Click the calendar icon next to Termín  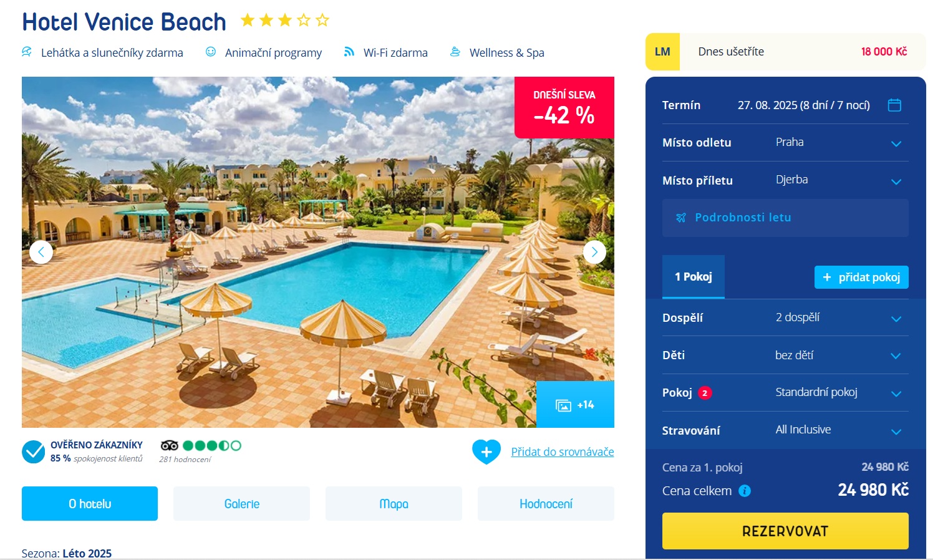894,105
